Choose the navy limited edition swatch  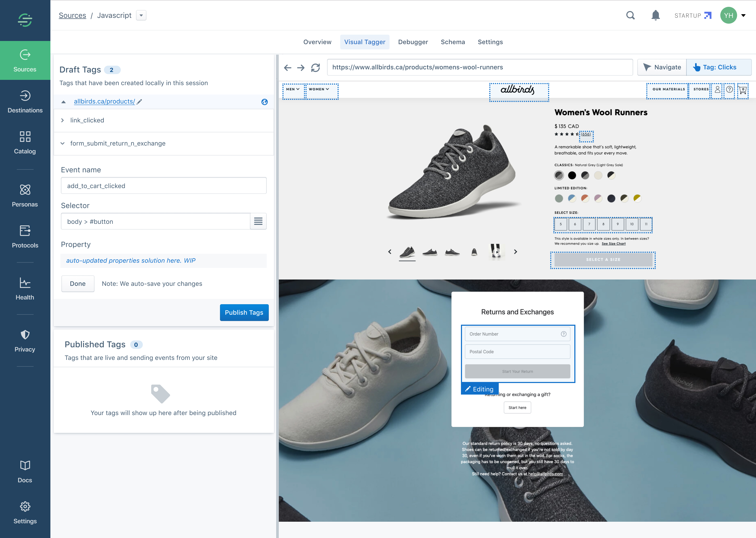pos(611,198)
